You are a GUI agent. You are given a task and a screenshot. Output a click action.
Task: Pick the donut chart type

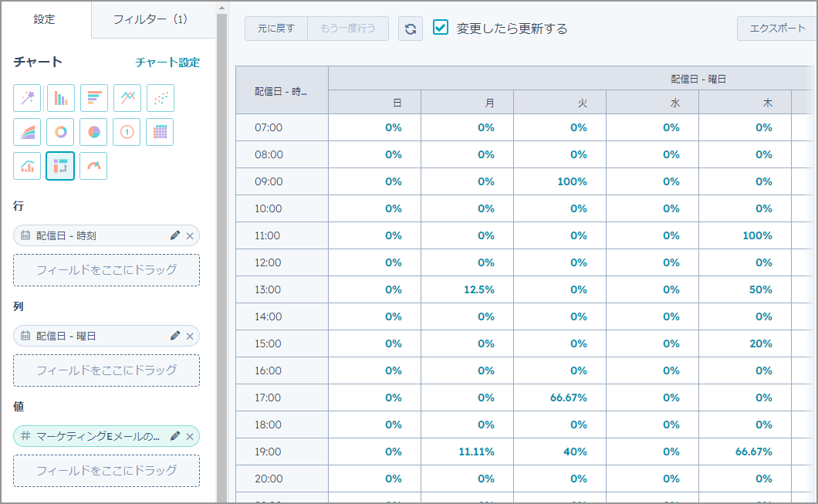click(x=60, y=132)
